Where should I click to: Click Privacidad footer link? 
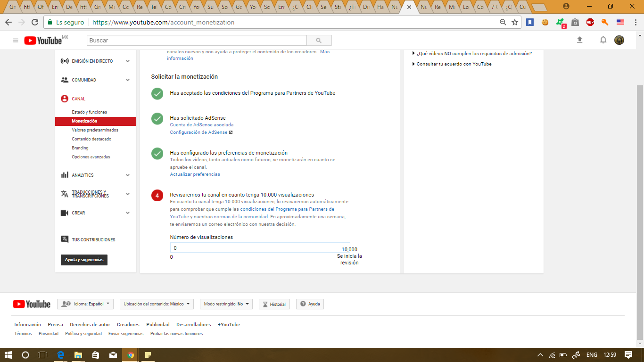(49, 334)
